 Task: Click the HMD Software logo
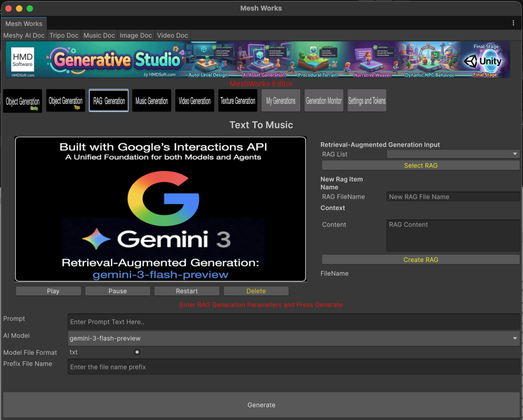pyautogui.click(x=22, y=59)
